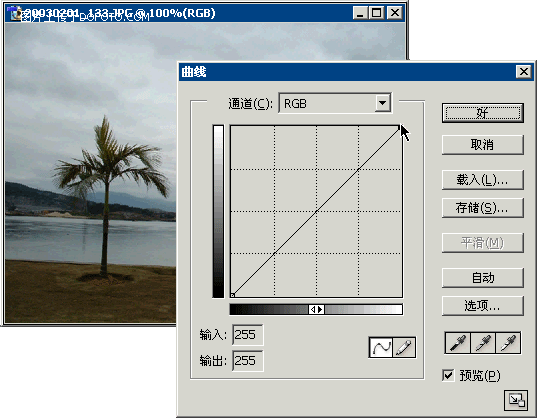
Task: Toggle the 预览(P) preview checkbox
Action: coord(448,375)
